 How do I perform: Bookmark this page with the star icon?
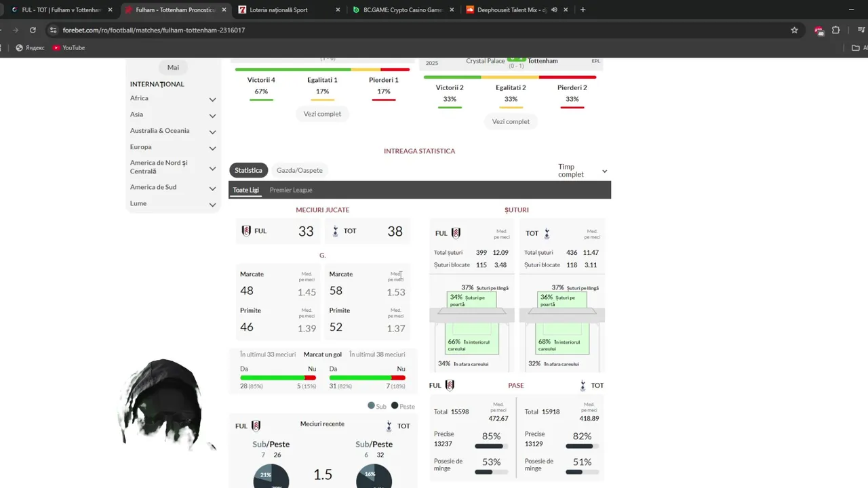click(794, 30)
